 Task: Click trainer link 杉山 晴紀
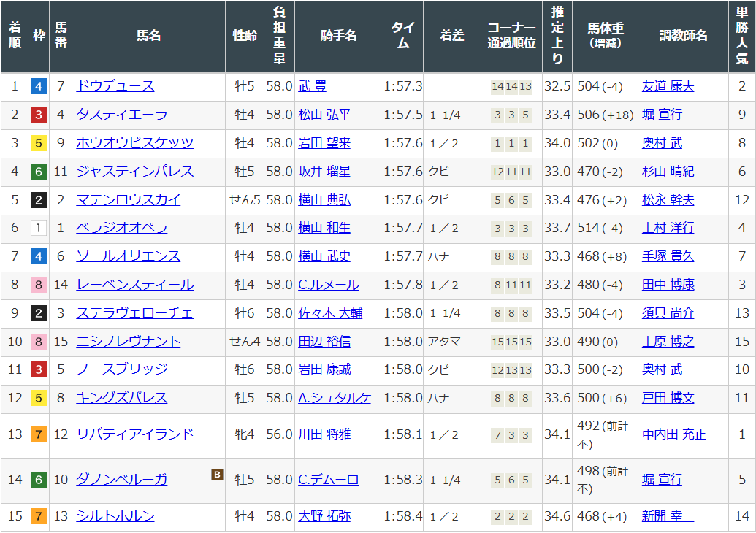[668, 172]
